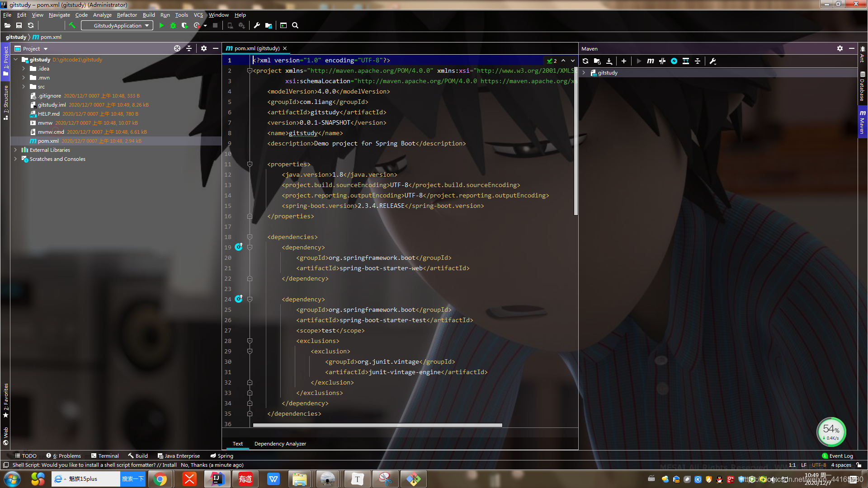Screen dimensions: 868x488
Task: Open Chrome from the Windows taskbar
Action: pos(160,479)
